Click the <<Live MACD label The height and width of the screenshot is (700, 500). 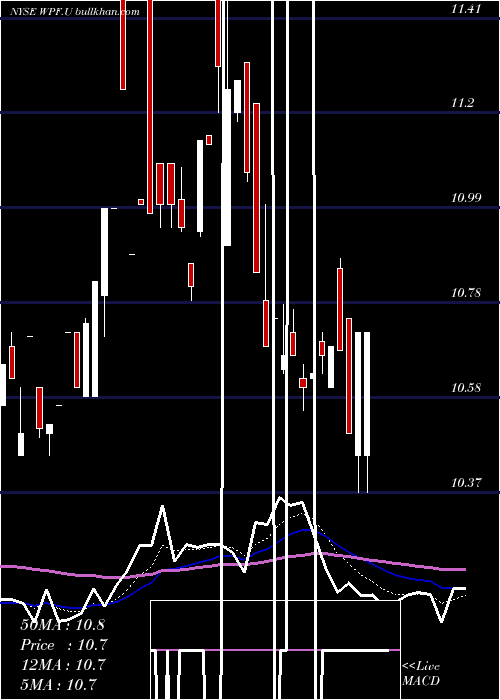point(421,674)
